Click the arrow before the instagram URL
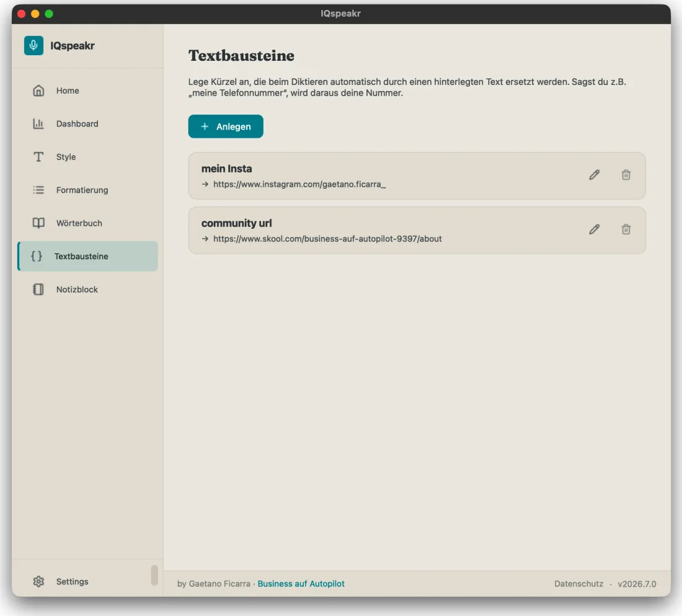This screenshot has height=616, width=682. coord(205,184)
